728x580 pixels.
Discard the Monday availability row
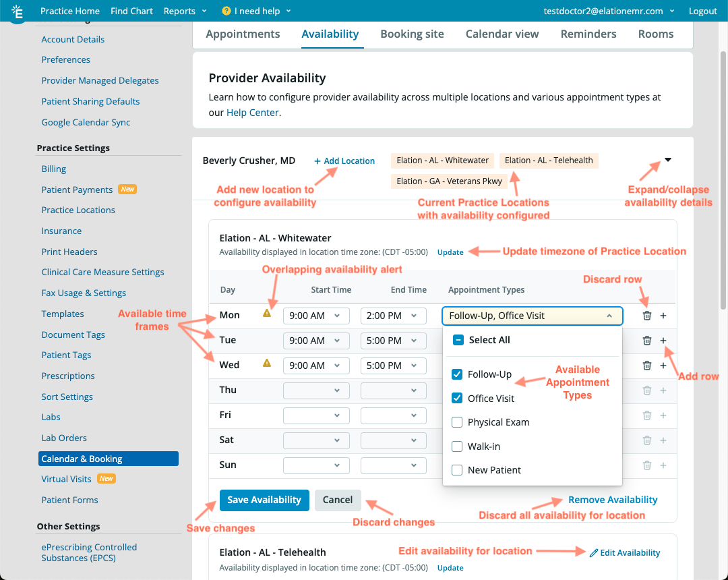(x=647, y=316)
